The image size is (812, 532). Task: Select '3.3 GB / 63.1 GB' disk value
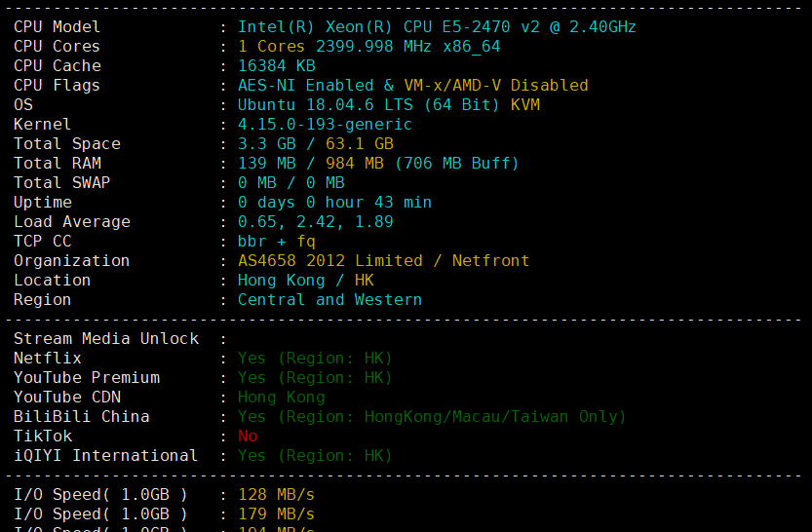pos(316,144)
